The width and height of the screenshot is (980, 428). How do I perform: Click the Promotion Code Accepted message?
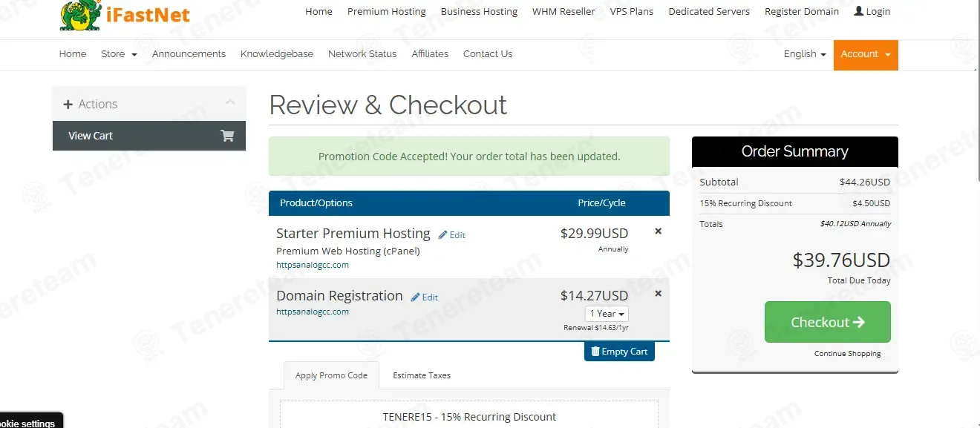click(469, 157)
